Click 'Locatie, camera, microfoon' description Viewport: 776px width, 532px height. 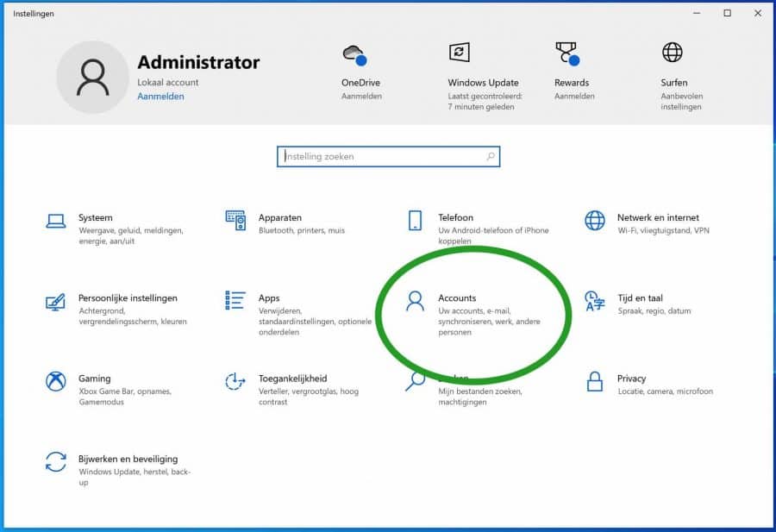click(x=666, y=391)
